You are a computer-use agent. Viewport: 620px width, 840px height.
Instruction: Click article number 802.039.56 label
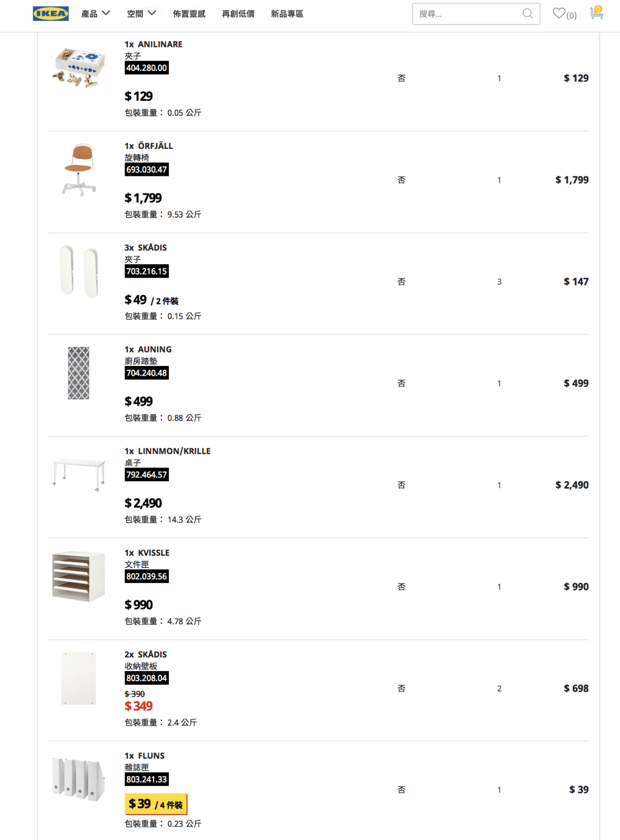click(x=147, y=576)
